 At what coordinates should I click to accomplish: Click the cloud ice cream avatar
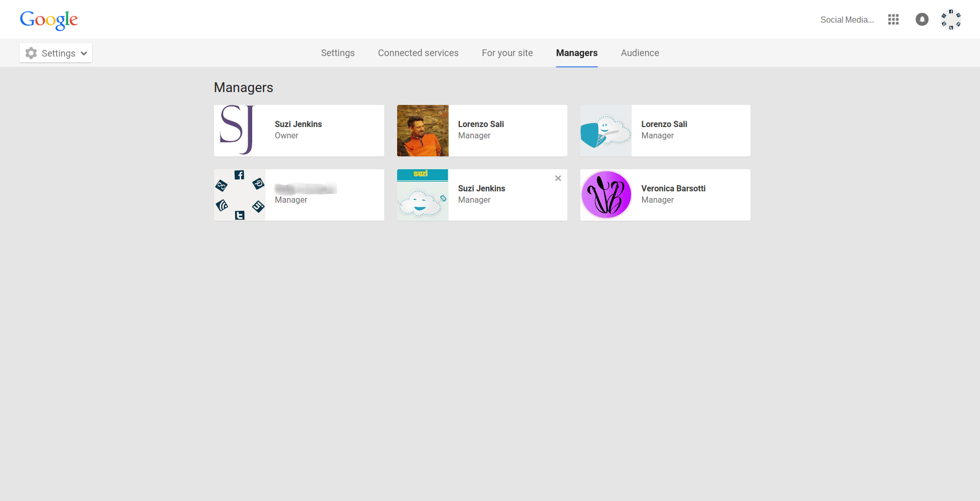606,131
